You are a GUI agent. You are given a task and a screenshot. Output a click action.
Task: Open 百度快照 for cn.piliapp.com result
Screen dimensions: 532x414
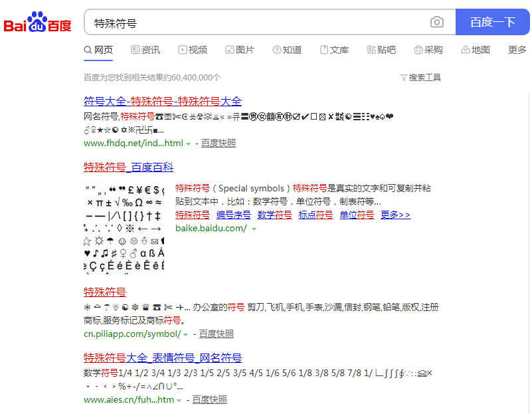tap(217, 334)
